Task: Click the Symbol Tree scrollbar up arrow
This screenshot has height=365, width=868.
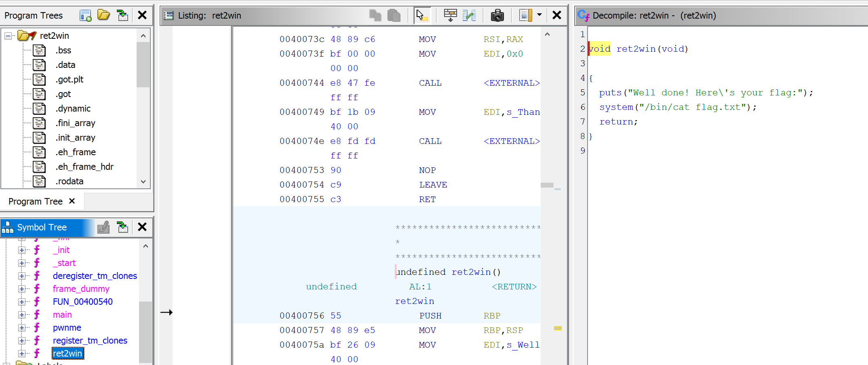Action: (x=145, y=246)
